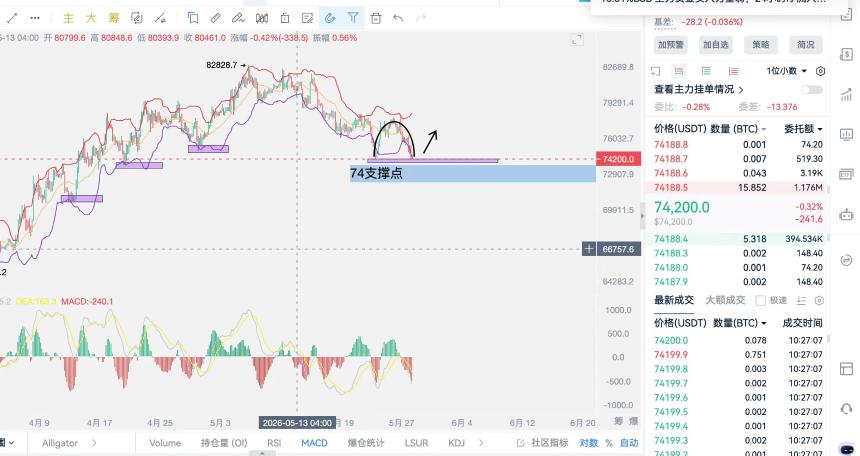Switch to the 大额成交 tab

point(725,300)
